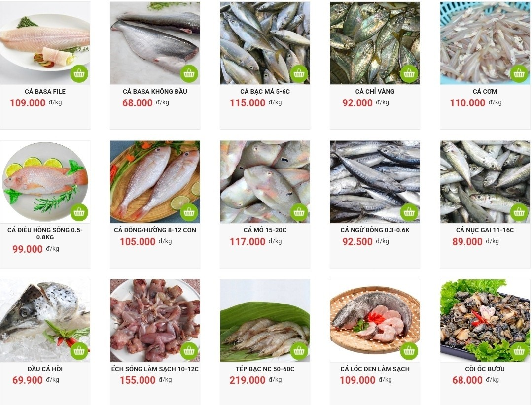Select the 92.500 đ/kg Cá Ngừ Bông price
Screen dimensions: 532x405
365,241
